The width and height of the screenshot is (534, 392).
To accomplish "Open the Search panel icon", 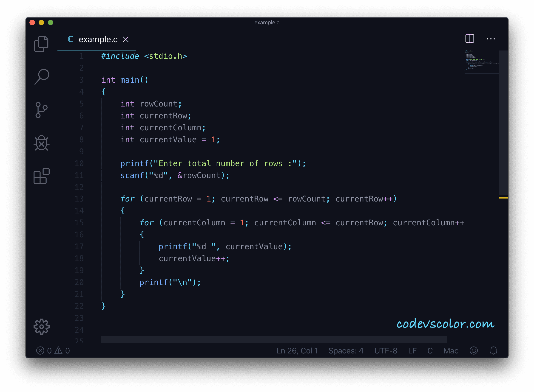I will (42, 77).
